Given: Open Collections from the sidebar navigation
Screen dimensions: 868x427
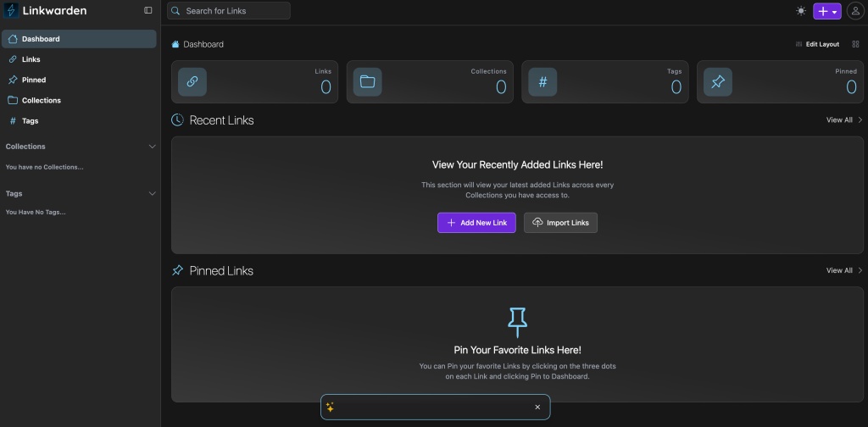Looking at the screenshot, I should [x=41, y=100].
